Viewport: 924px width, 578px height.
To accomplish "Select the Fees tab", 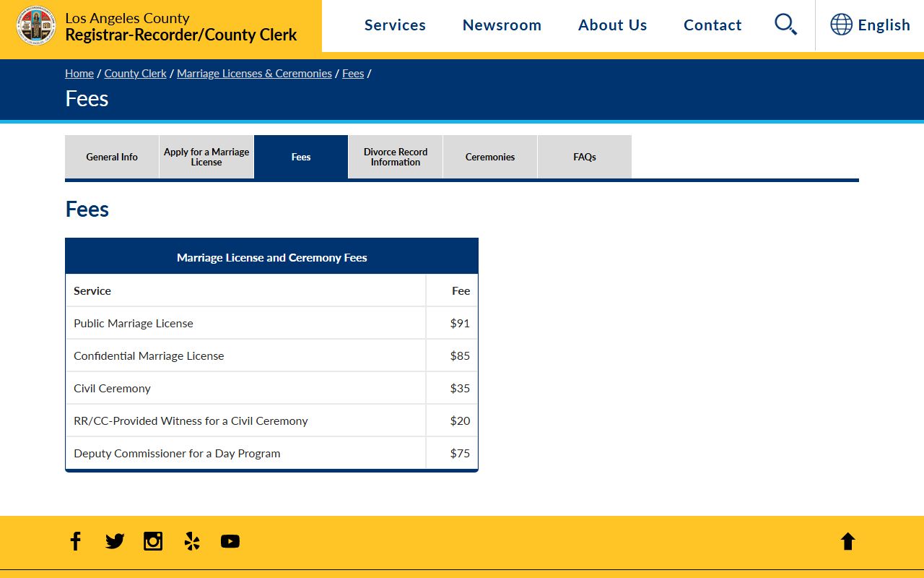I will tap(301, 157).
